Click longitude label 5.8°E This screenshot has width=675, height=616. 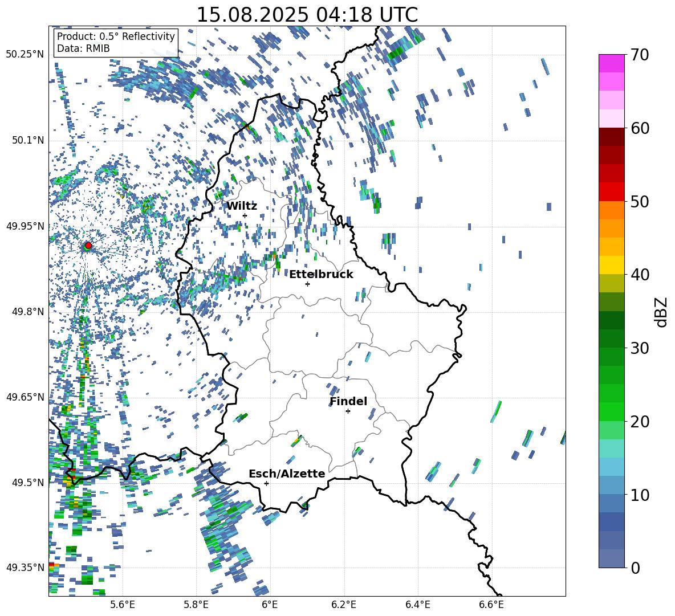point(196,605)
